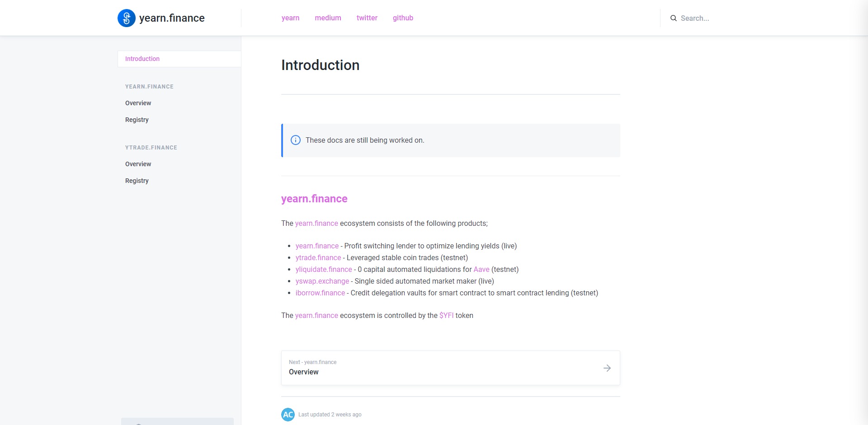Open the yswap.exchange link
This screenshot has width=868, height=425.
coord(322,281)
